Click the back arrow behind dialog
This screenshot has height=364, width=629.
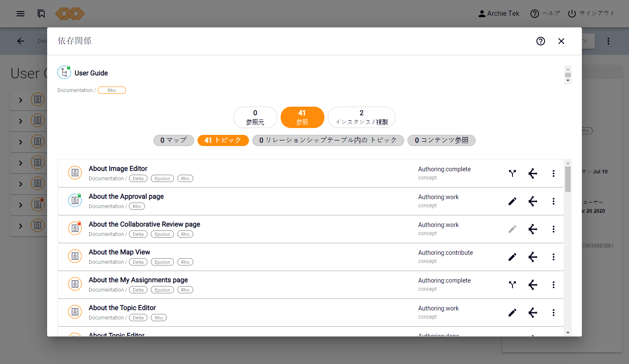pyautogui.click(x=21, y=41)
